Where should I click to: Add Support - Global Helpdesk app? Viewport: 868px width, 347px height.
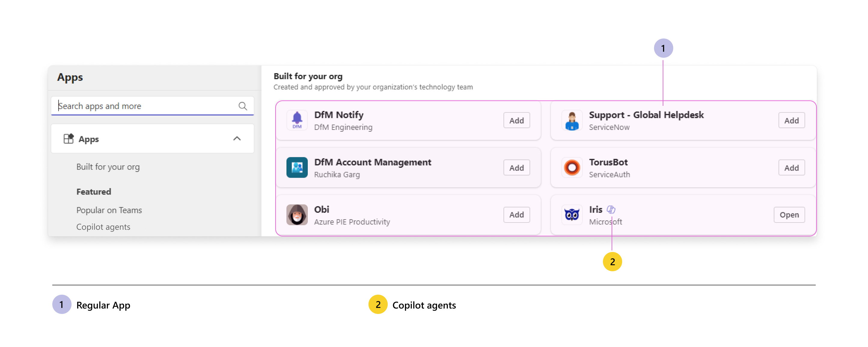(x=791, y=120)
